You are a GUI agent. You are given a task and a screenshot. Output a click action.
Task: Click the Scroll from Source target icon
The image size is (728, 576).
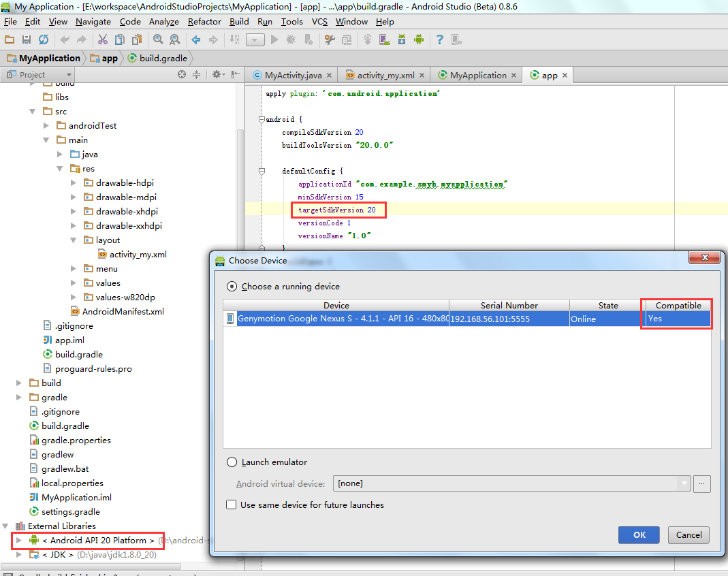coord(182,74)
